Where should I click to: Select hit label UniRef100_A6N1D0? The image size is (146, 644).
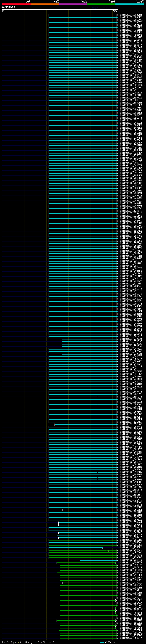tap(131, 384)
